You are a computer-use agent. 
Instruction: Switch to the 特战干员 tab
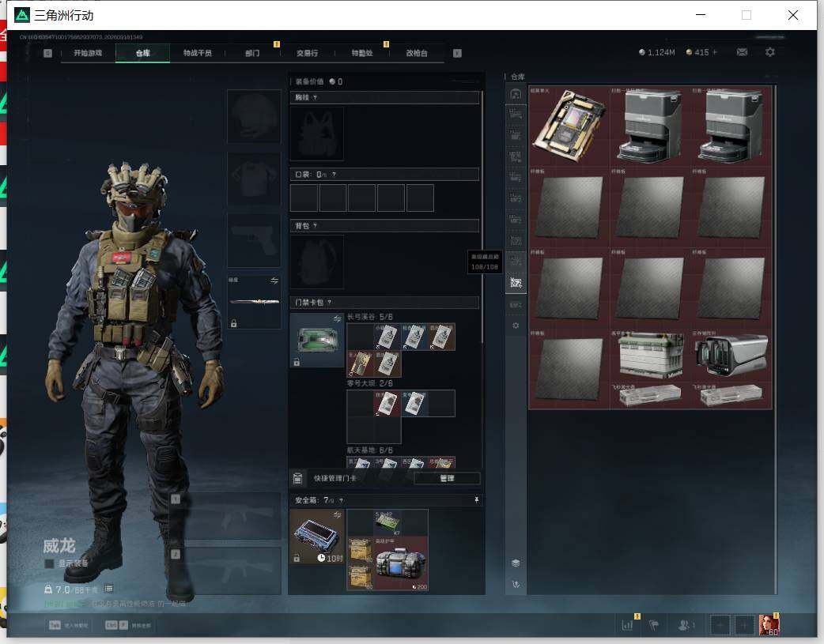pyautogui.click(x=198, y=53)
